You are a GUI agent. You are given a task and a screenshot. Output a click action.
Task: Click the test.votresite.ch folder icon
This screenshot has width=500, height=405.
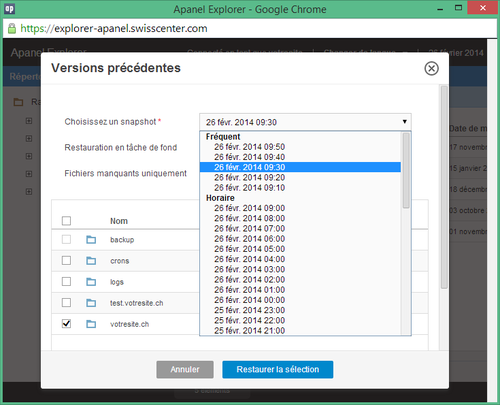[91, 303]
